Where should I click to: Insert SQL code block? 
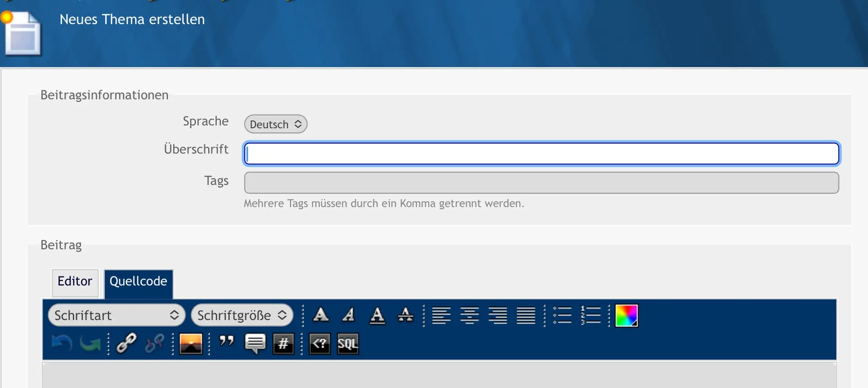348,344
